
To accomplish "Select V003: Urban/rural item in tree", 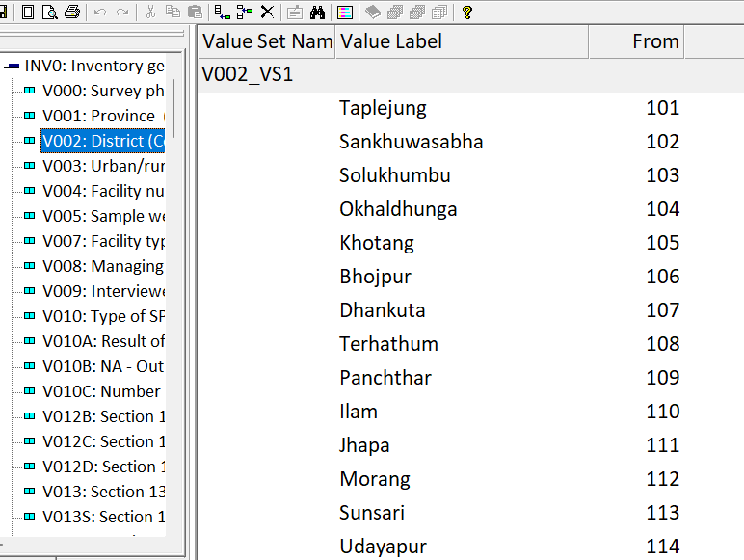I will coord(103,166).
